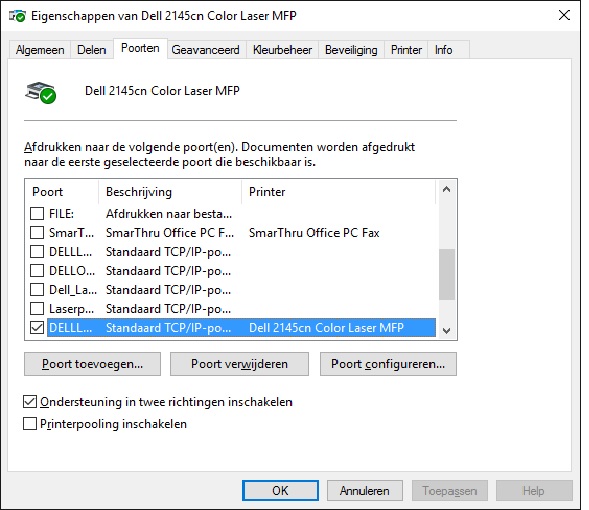The height and width of the screenshot is (510, 589).
Task: Check the FILE: port checkbox
Action: click(x=37, y=214)
